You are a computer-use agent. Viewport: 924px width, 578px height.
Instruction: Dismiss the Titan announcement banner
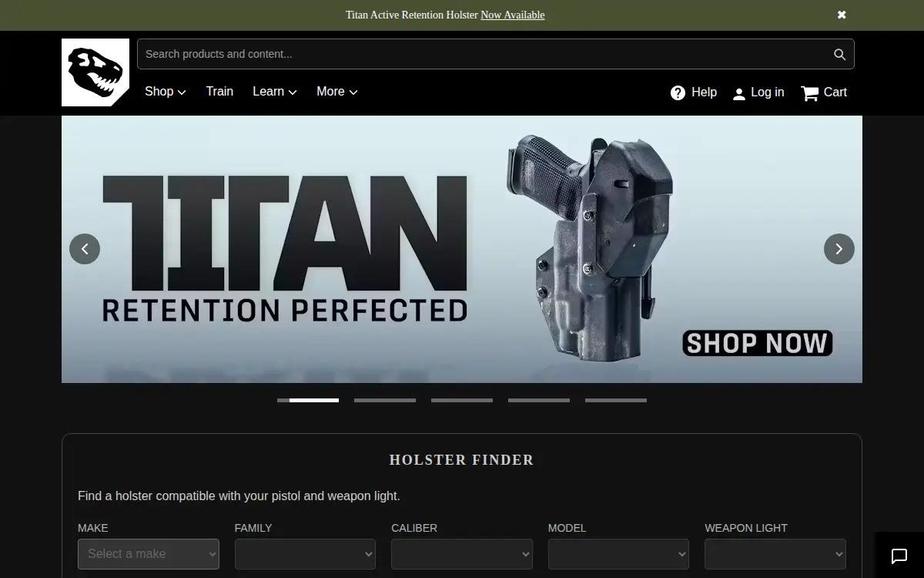tap(842, 15)
